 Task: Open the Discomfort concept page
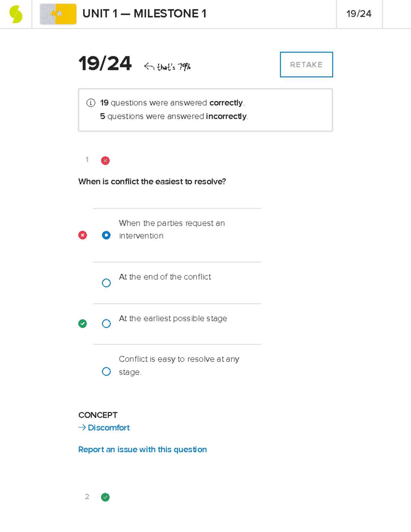pos(108,428)
